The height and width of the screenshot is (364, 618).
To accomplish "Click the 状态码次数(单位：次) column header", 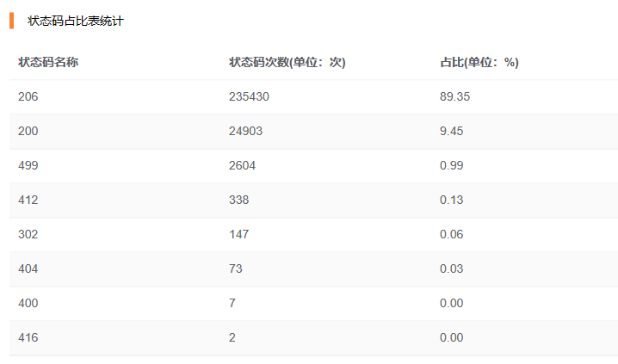I will point(287,63).
